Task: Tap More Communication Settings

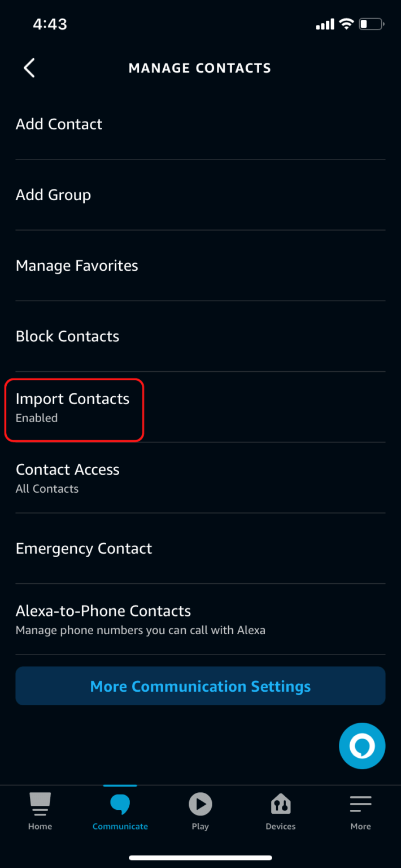Action: tap(200, 685)
